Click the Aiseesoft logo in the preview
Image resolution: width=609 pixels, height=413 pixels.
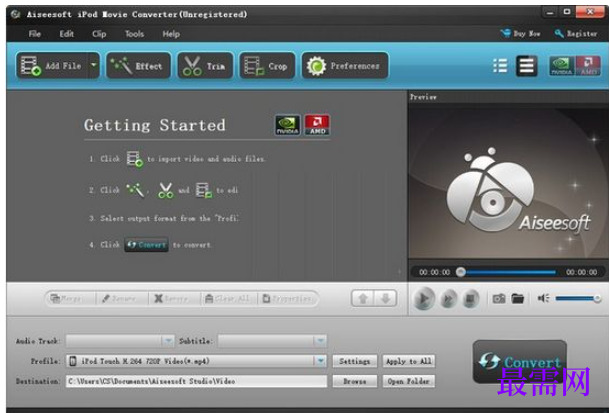point(517,190)
